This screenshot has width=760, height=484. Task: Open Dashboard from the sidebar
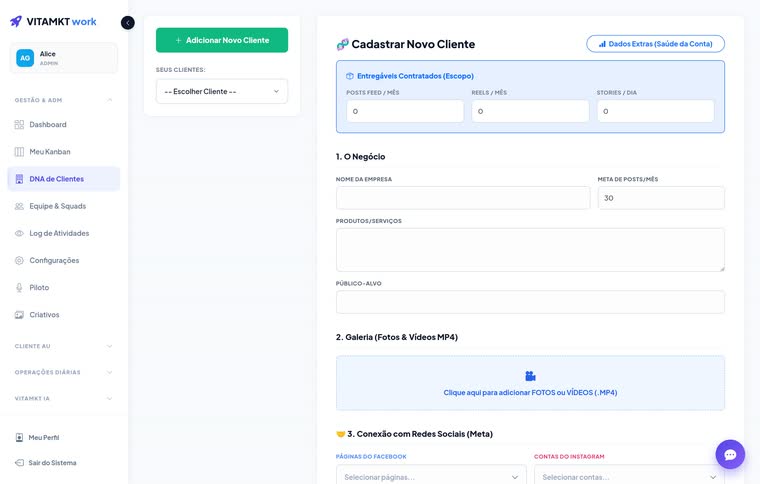click(63, 125)
